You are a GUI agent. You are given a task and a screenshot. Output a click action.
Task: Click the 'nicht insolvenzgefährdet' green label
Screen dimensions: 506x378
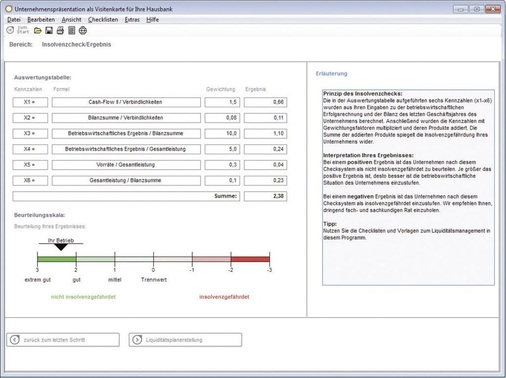tap(83, 297)
